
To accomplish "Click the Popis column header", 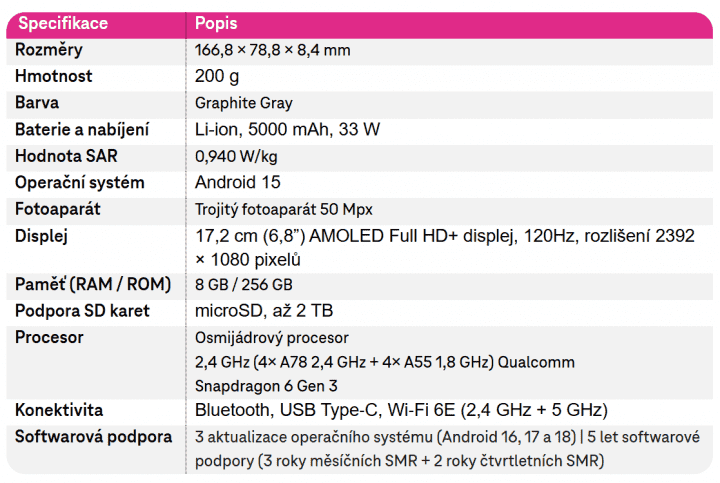I will point(216,23).
